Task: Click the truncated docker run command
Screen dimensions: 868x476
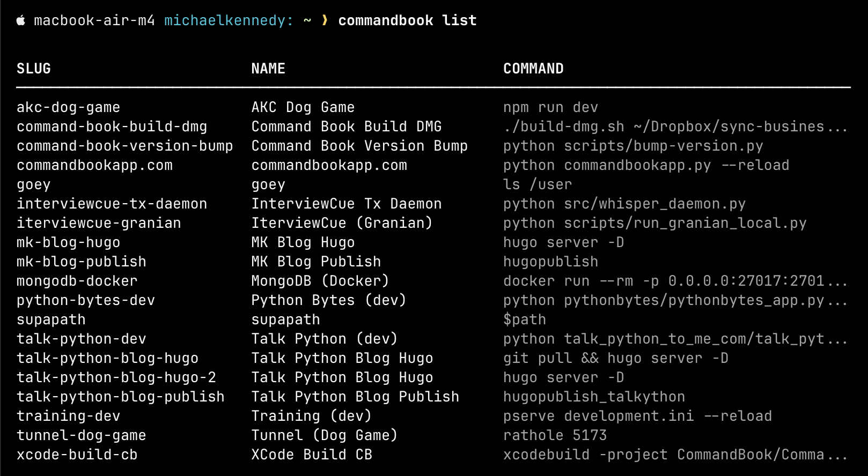Action: pos(675,281)
